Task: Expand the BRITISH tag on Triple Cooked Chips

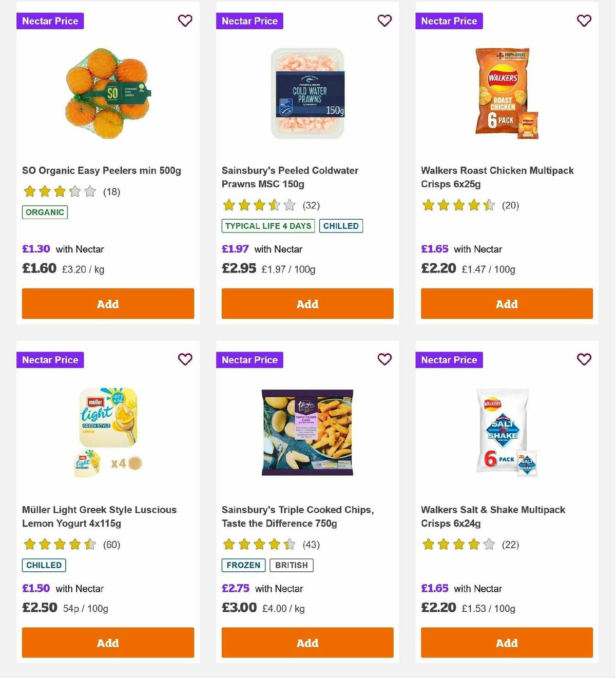Action: click(x=292, y=565)
